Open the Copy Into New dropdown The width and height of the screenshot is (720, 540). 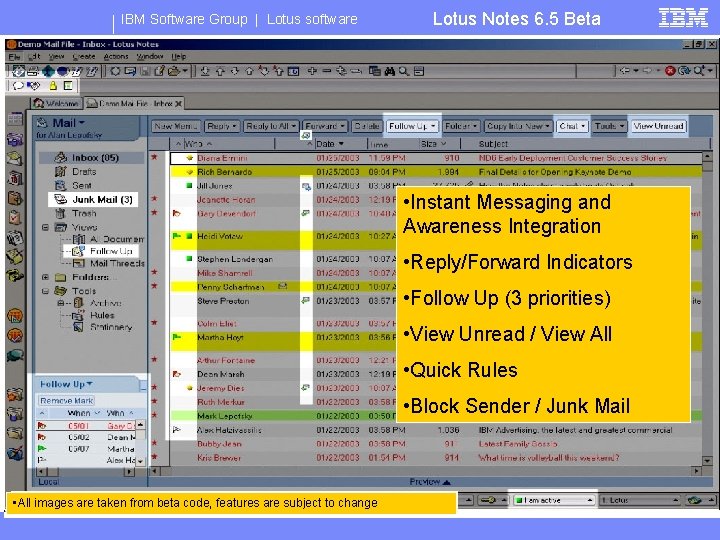pyautogui.click(x=518, y=126)
